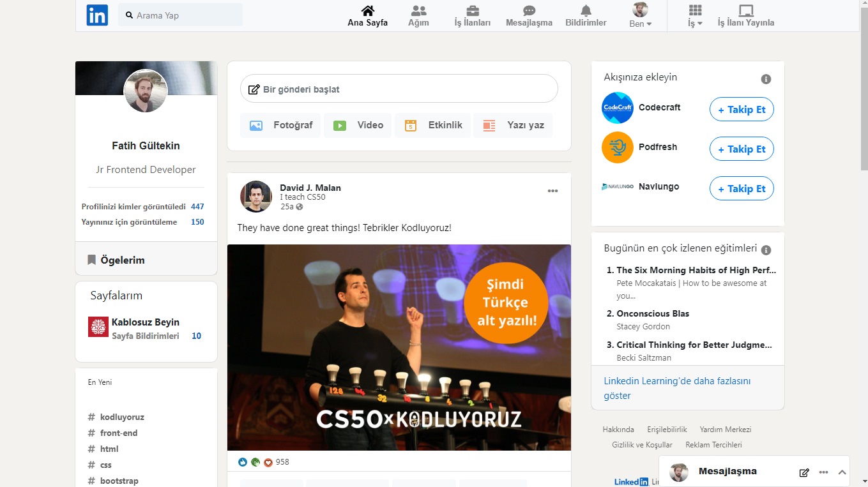
Task: Open İş İlanları via the briefcase icon
Action: [x=472, y=11]
